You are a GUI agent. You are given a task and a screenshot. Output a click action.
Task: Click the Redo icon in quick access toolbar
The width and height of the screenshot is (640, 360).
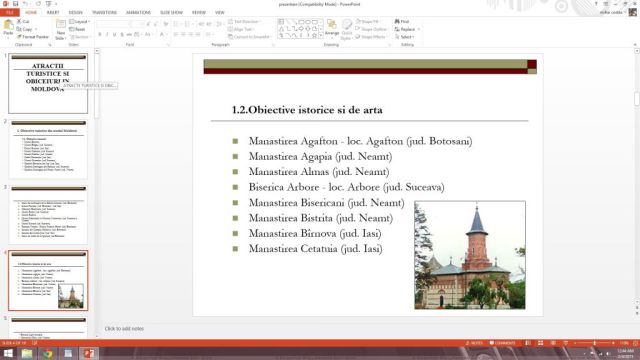38,4
